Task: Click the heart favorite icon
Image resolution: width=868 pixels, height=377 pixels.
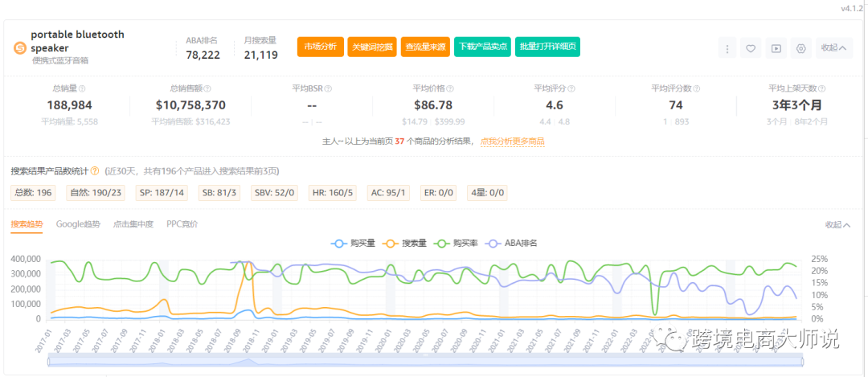Action: 751,48
